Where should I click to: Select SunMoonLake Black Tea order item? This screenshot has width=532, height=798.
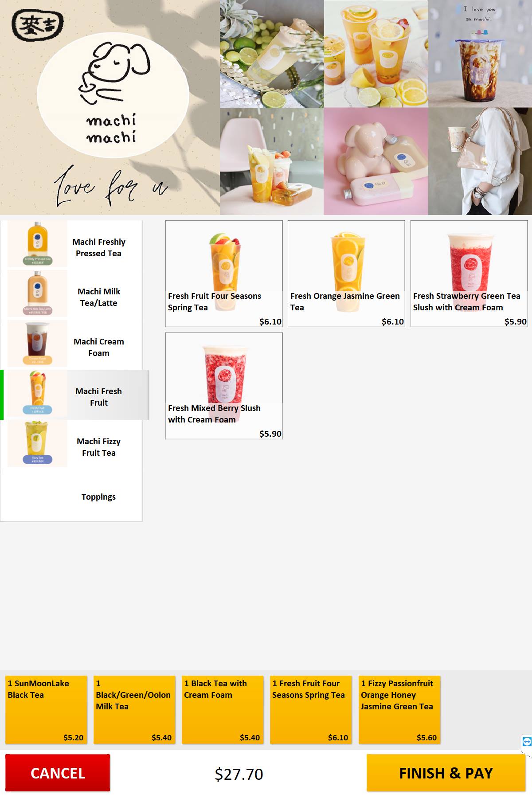(x=46, y=709)
